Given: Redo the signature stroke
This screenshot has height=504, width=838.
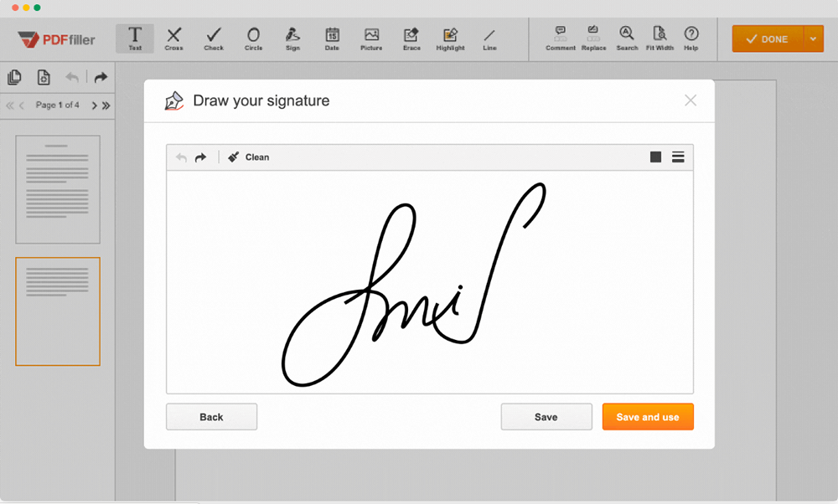Looking at the screenshot, I should point(201,157).
